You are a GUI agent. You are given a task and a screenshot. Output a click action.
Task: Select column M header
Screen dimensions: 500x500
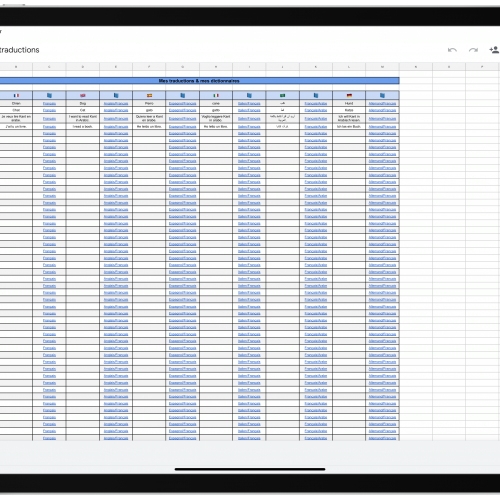pos(382,67)
